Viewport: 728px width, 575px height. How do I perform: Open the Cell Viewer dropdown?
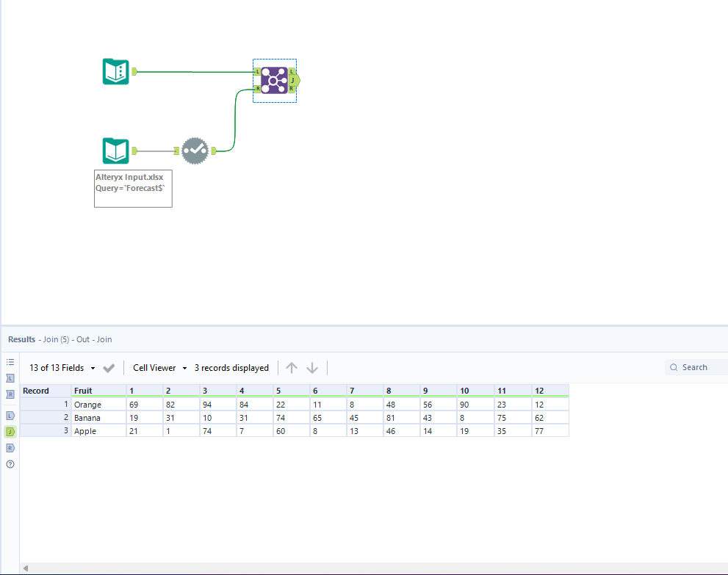coord(159,368)
